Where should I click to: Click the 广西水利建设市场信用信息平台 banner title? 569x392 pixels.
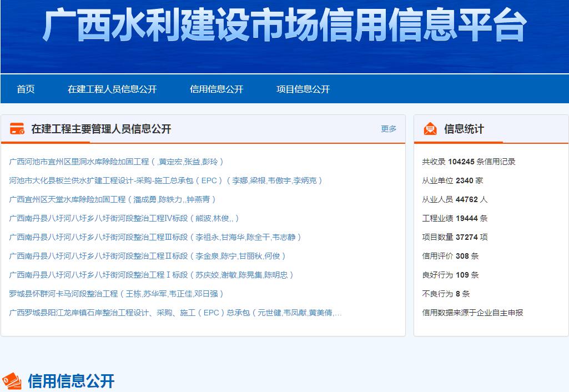pyautogui.click(x=284, y=25)
